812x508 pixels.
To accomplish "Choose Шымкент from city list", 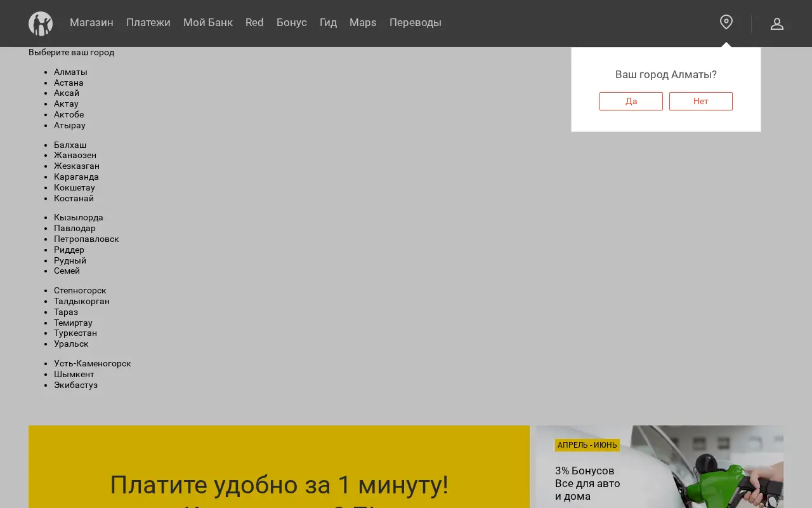I will pos(74,374).
